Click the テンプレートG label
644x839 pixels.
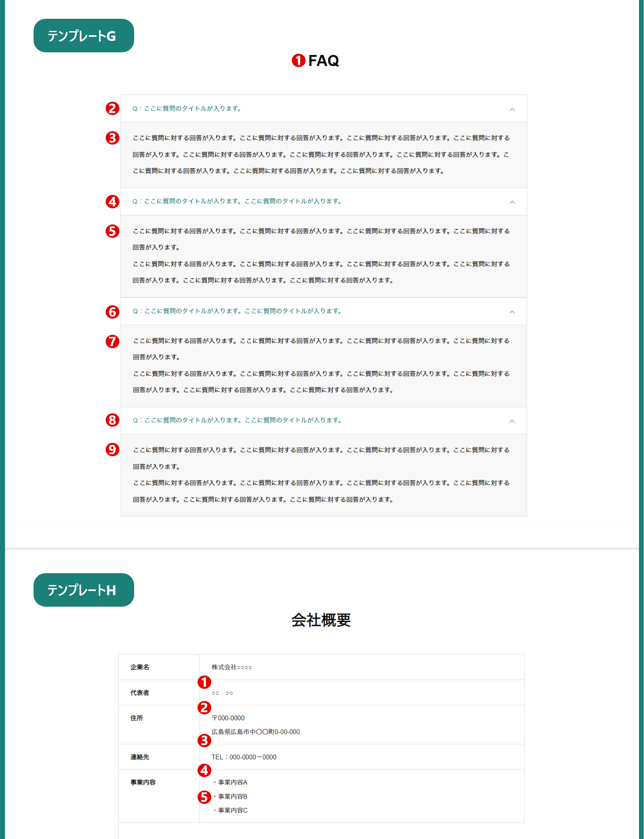(84, 36)
